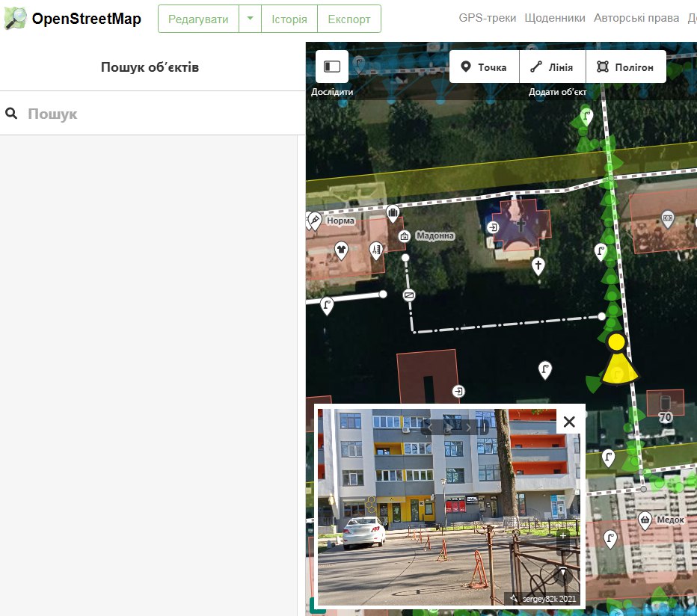Open Щоденники link
The width and height of the screenshot is (697, 616).
[x=555, y=18]
